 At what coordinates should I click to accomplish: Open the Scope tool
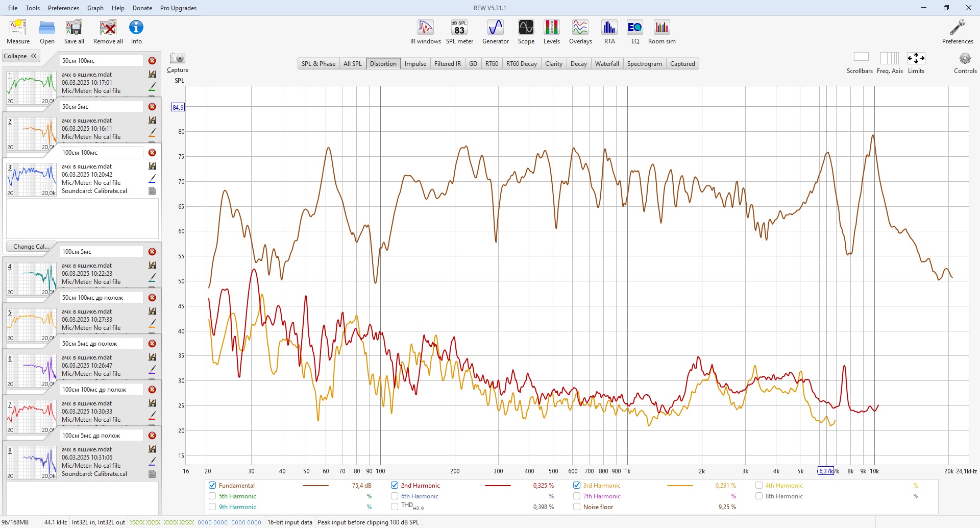tap(526, 32)
